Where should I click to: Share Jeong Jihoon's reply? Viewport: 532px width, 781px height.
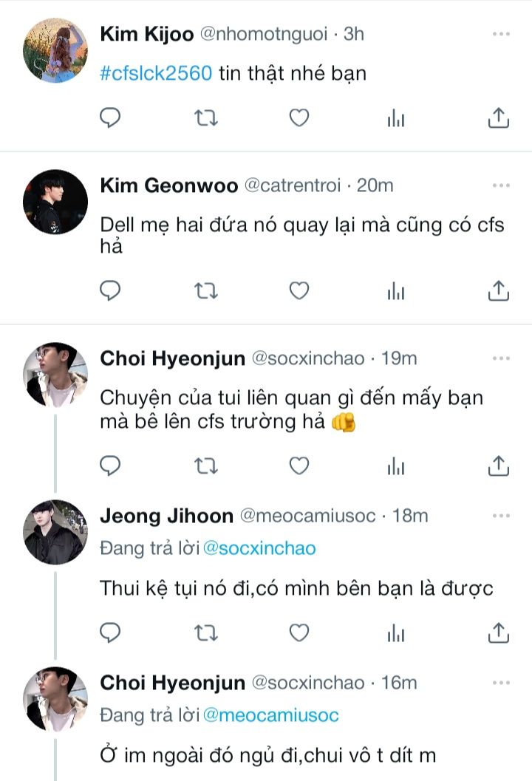(499, 632)
